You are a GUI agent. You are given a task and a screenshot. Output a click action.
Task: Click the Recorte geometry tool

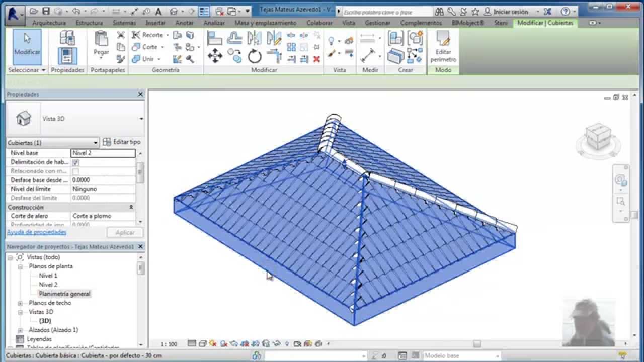point(147,35)
